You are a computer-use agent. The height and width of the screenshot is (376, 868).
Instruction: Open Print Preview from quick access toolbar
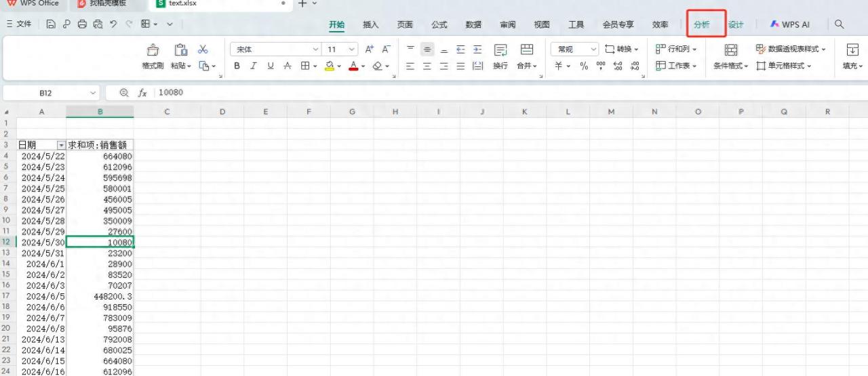(98, 24)
